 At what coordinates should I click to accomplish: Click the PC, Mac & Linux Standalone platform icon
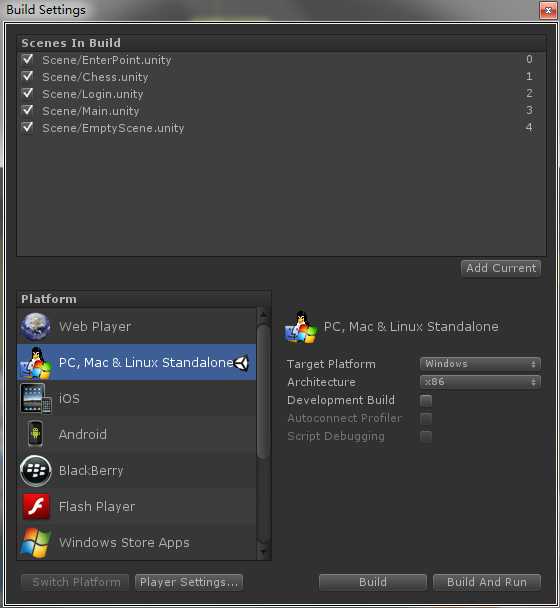(36, 363)
